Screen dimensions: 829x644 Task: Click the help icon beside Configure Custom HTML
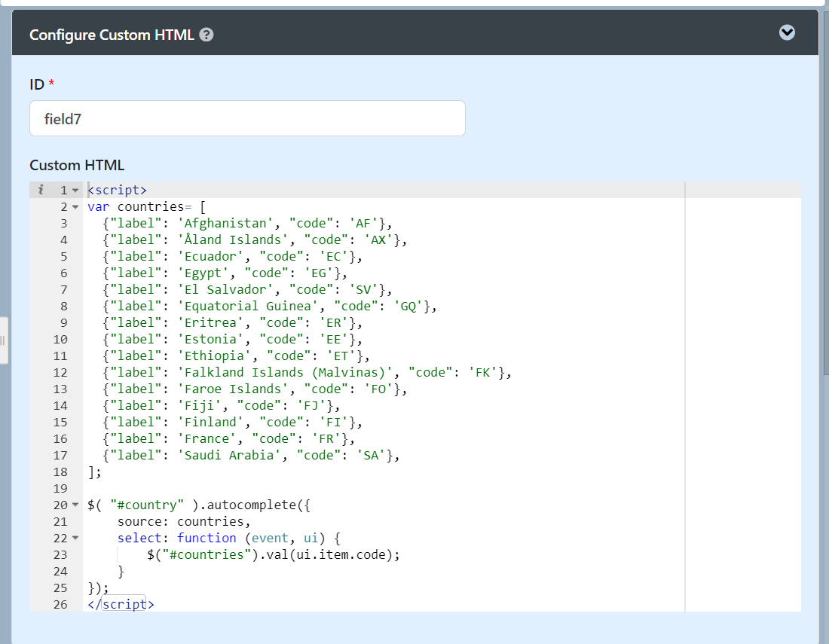[x=206, y=35]
